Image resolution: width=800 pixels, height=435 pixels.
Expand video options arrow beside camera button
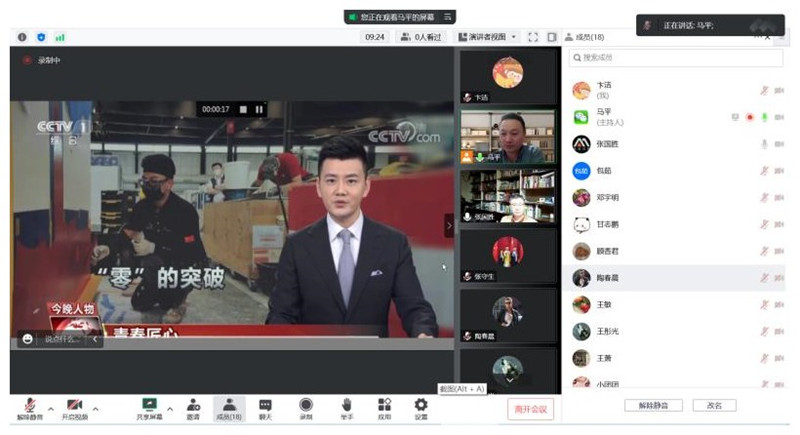(x=95, y=409)
